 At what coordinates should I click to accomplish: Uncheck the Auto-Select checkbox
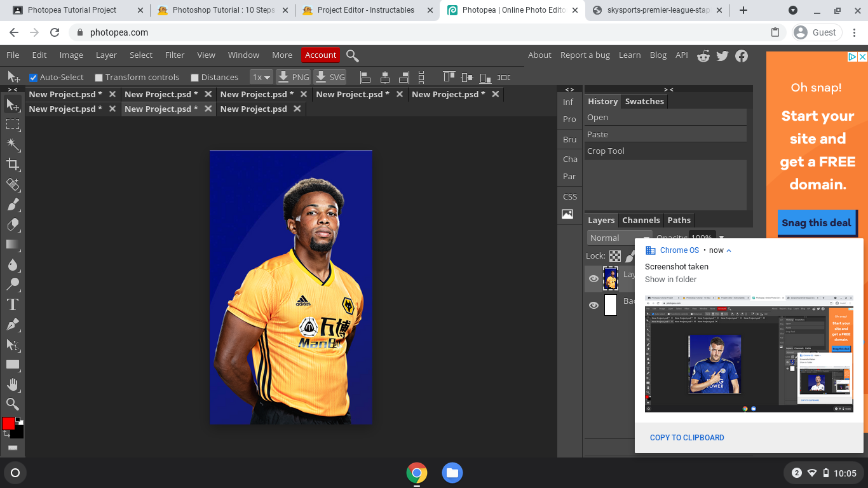click(34, 78)
